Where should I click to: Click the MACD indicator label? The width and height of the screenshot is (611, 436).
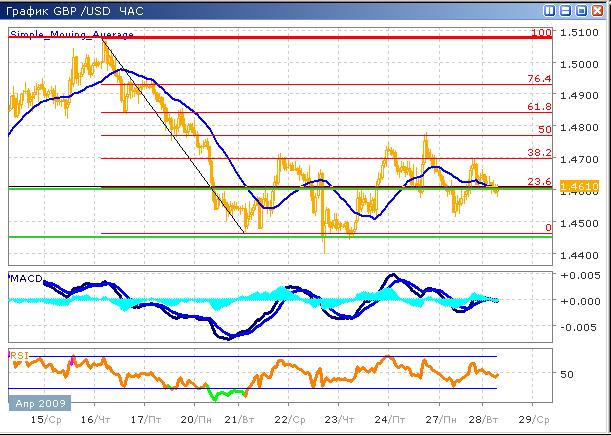(x=26, y=277)
